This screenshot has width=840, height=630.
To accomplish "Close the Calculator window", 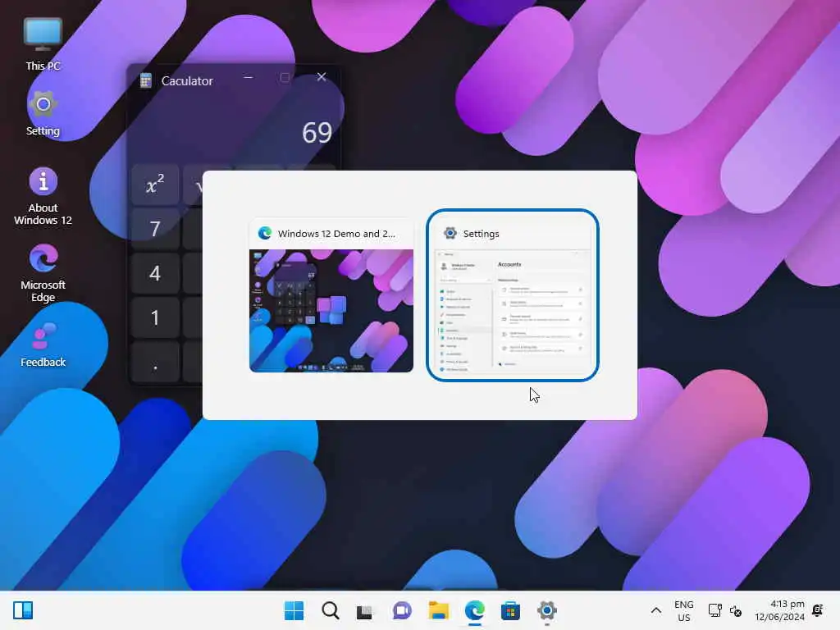I will click(x=322, y=77).
